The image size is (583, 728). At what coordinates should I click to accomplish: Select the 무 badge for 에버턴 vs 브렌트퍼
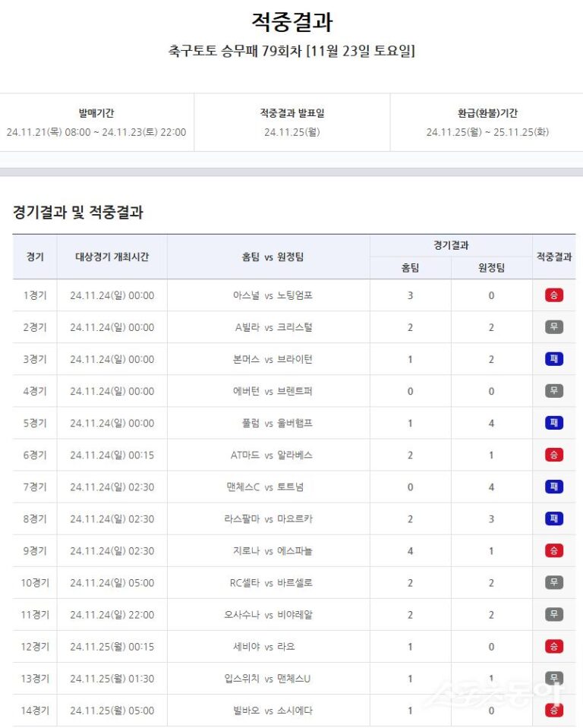553,391
